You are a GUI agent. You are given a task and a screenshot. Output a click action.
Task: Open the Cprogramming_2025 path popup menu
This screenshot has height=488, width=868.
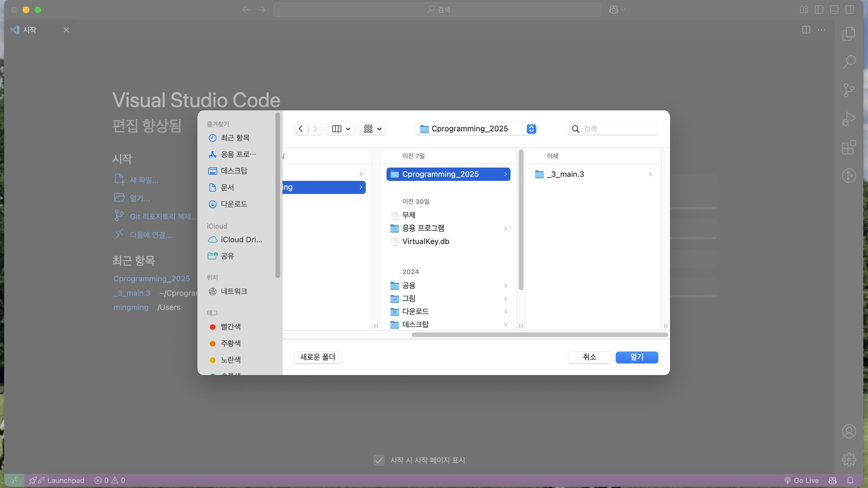click(476, 129)
